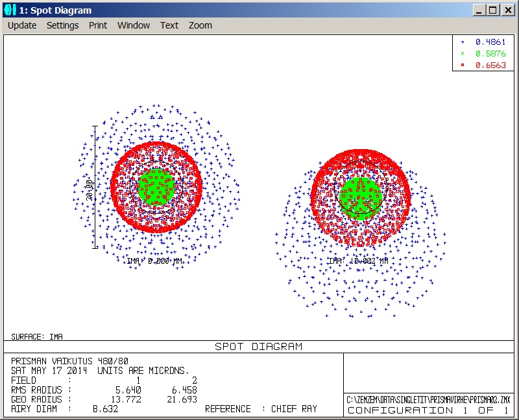Viewport: 519px width, 420px height.
Task: Click the SPOT DIAGRAM title text
Action: pyautogui.click(x=258, y=347)
